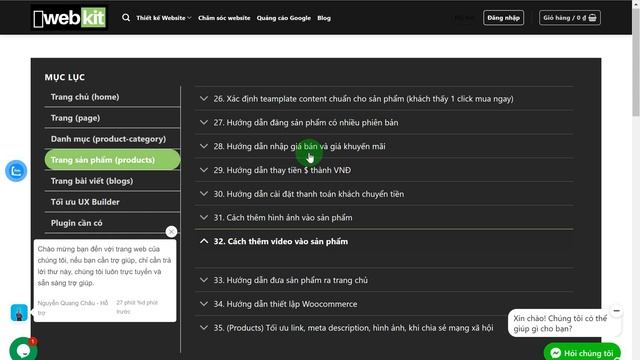This screenshot has width=640, height=360.
Task: Select Trang sản phẩm (products) section
Action: click(112, 160)
